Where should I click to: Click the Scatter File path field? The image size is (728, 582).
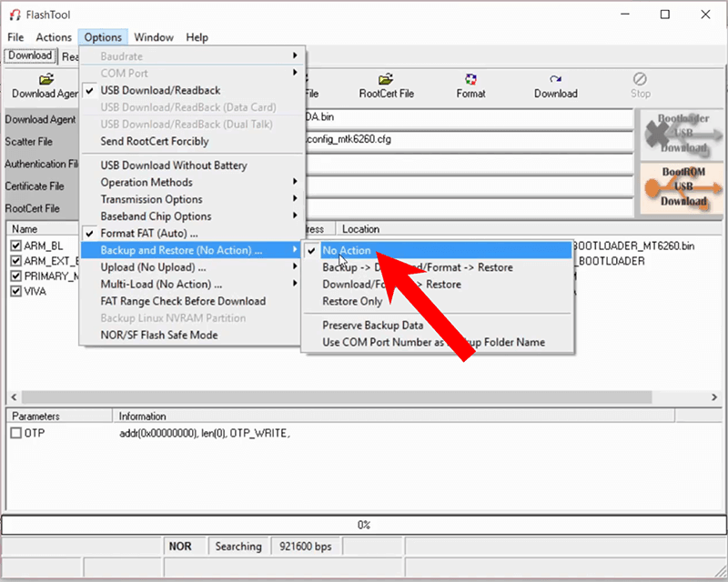[x=469, y=140]
